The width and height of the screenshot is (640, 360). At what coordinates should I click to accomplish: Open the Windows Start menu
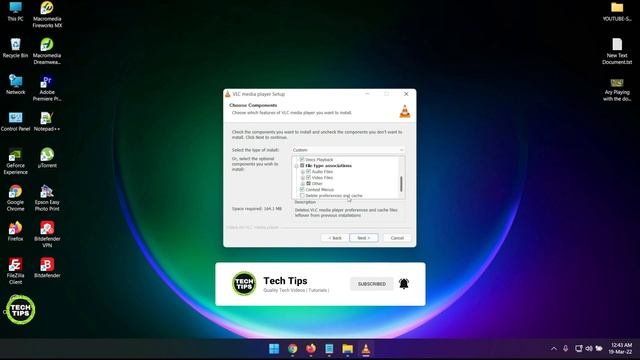click(x=274, y=349)
